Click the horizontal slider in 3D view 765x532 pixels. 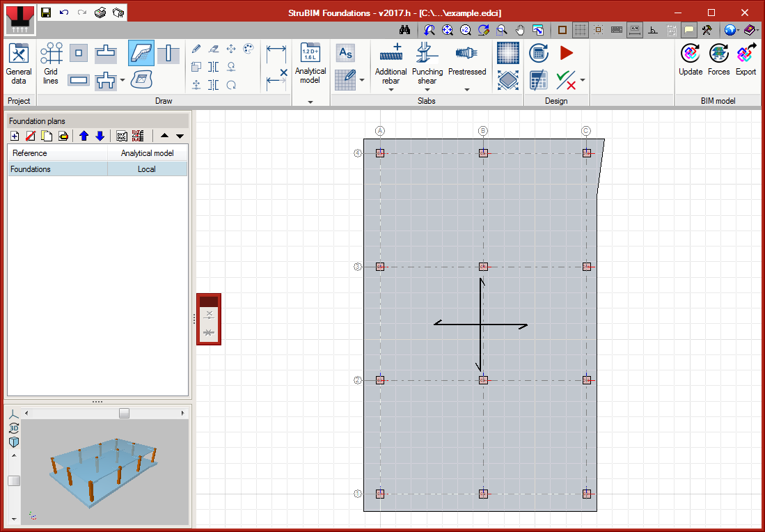click(124, 414)
